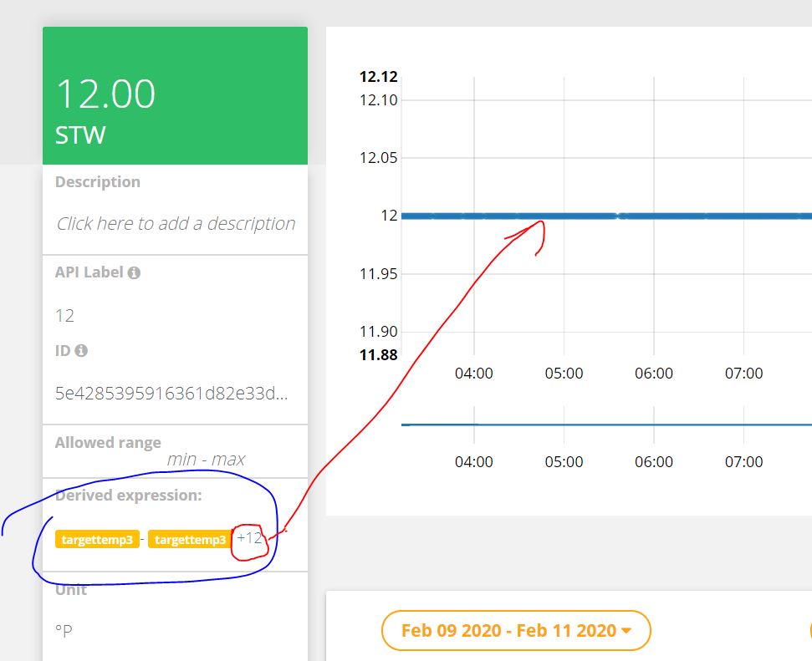812x661 pixels.
Task: Click the STW variable name
Action: (80, 135)
